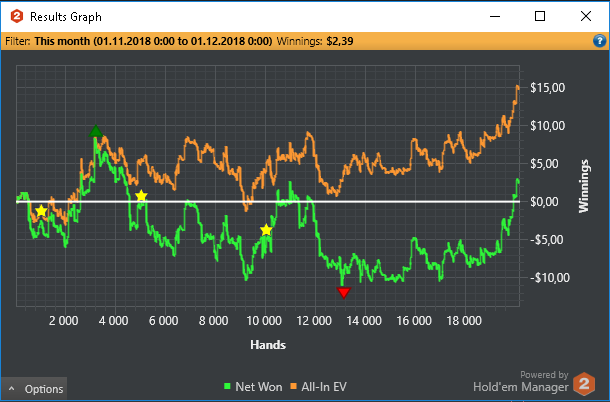Screen dimensions: 610x402
Task: Click the -$5,00 axis label
Action: tap(546, 239)
